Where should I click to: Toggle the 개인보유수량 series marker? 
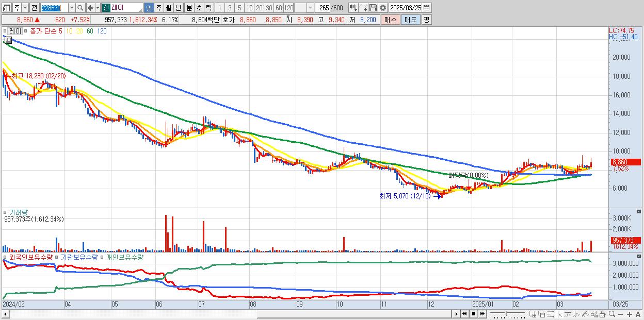click(x=102, y=257)
